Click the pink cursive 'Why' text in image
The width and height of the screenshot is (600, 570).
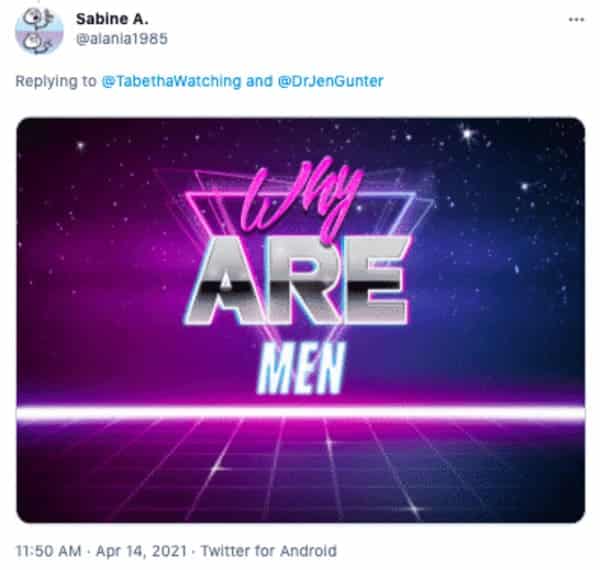[298, 199]
